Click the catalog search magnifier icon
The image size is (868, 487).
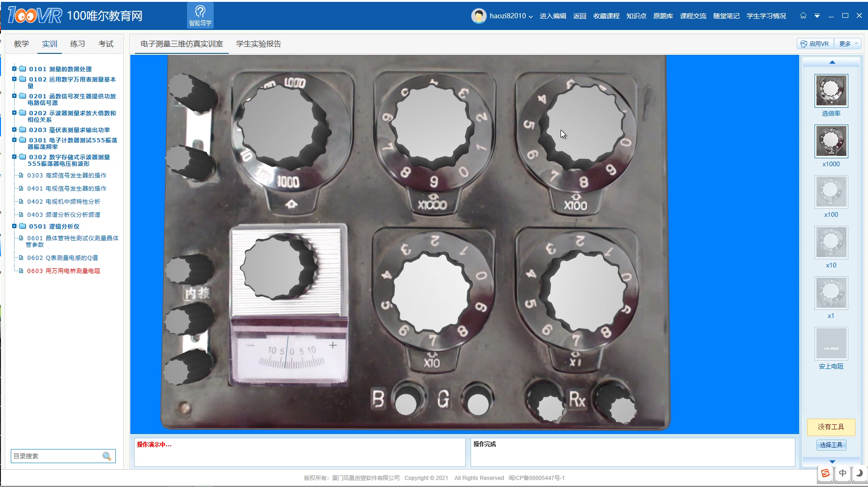(107, 456)
